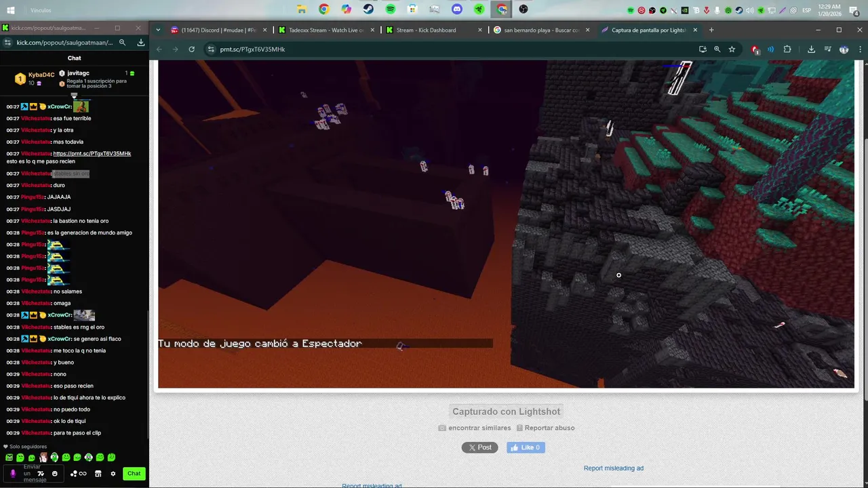Open File Explorer from the taskbar
The image size is (868, 488).
click(302, 9)
